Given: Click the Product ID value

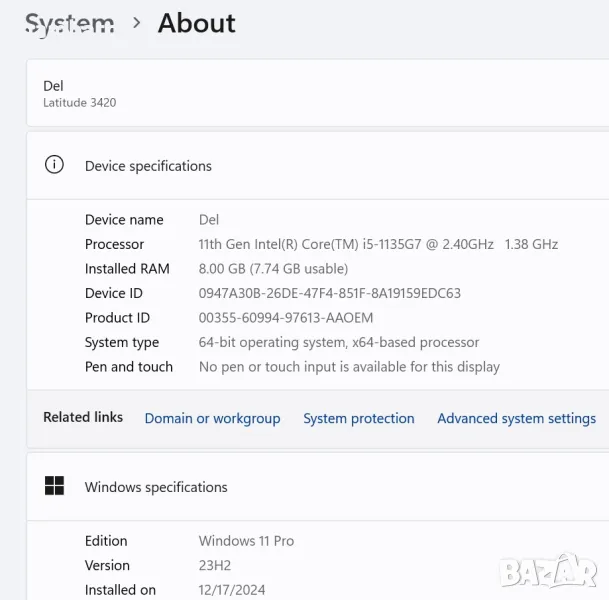Looking at the screenshot, I should tap(285, 317).
